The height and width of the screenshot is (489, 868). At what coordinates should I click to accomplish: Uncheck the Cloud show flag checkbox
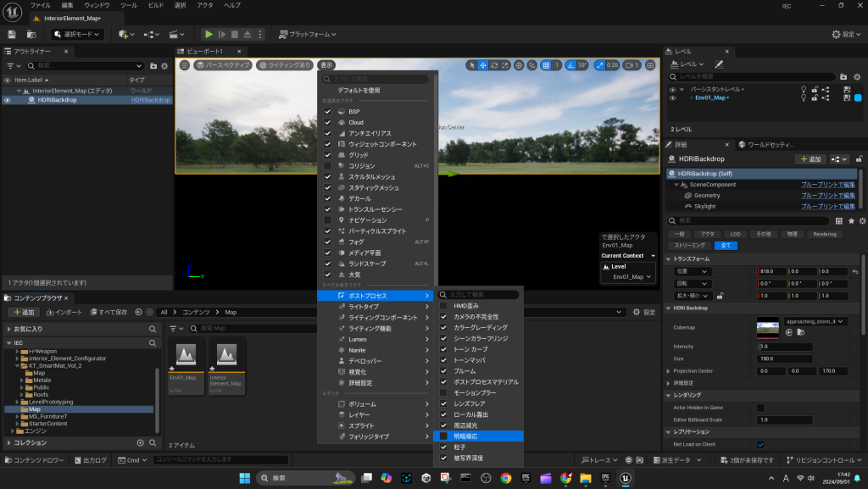(327, 122)
